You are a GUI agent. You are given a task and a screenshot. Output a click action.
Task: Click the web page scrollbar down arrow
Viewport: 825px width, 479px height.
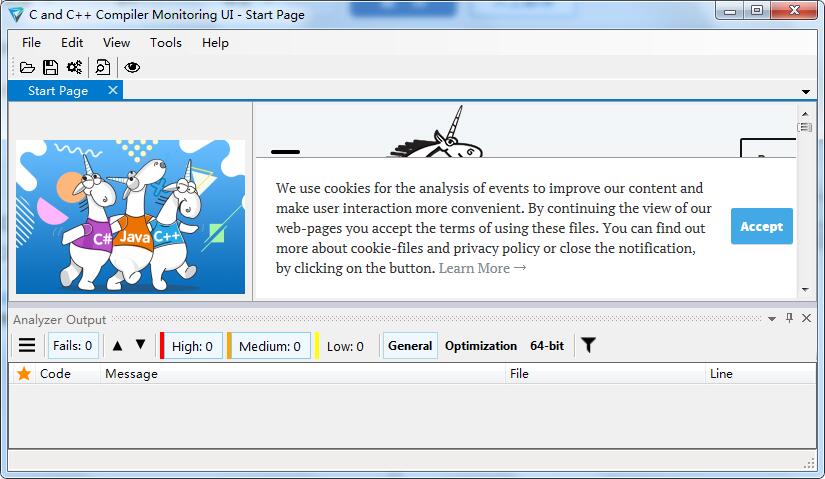[805, 290]
